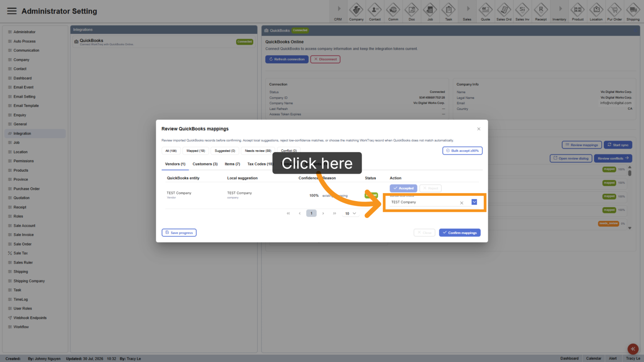Open the hamburger main menu
This screenshot has width=644, height=362.
click(x=12, y=11)
